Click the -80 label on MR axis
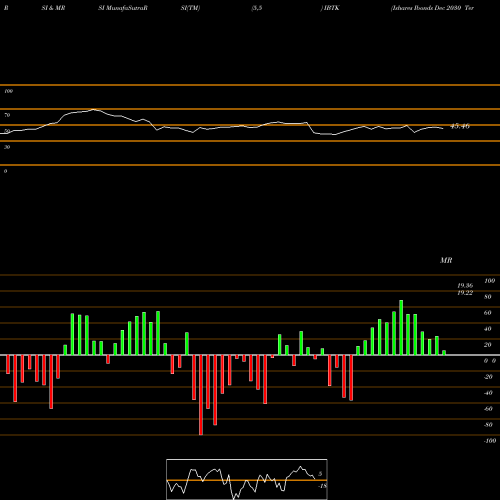 488,425
